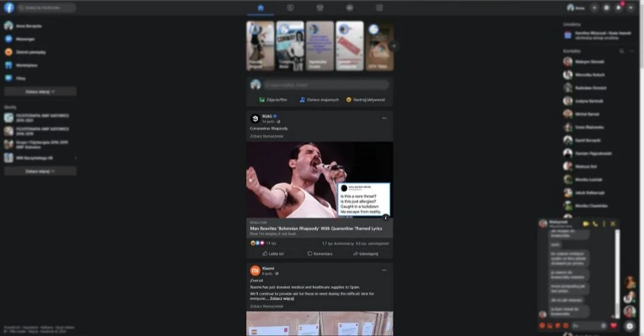Open the Facebook logo home link
This screenshot has height=336, width=644.
(x=8, y=8)
